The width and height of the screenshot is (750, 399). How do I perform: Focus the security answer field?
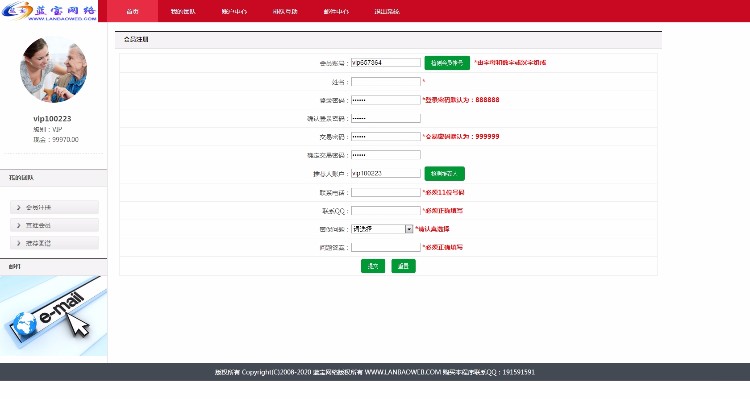pos(386,247)
